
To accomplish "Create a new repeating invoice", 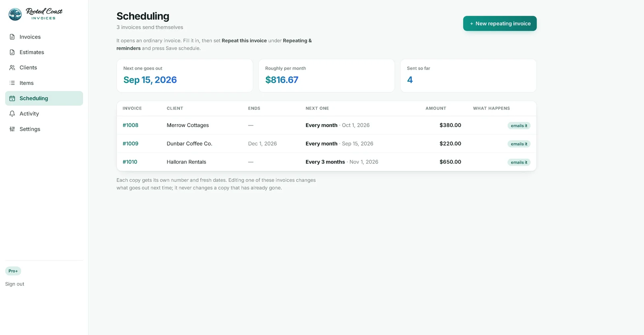I will coord(500,23).
